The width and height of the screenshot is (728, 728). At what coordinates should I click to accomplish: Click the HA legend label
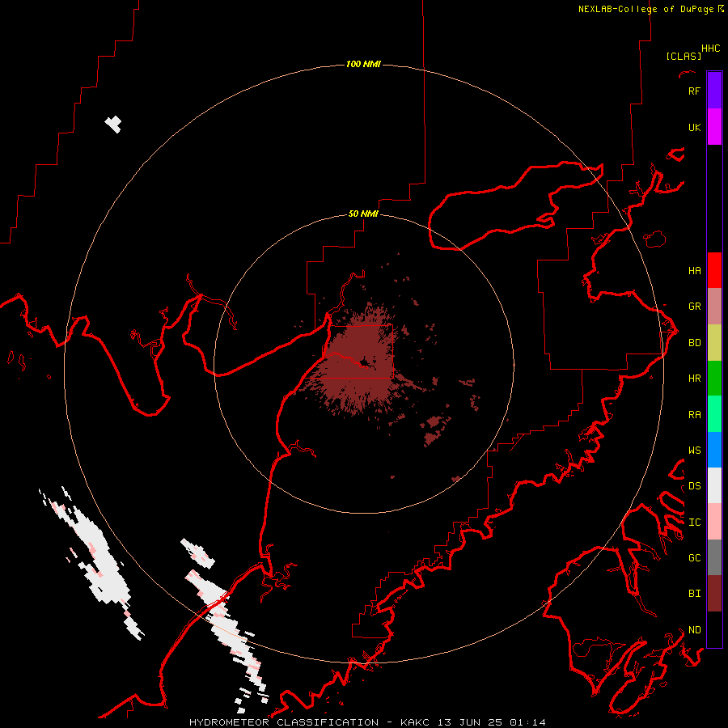(694, 271)
